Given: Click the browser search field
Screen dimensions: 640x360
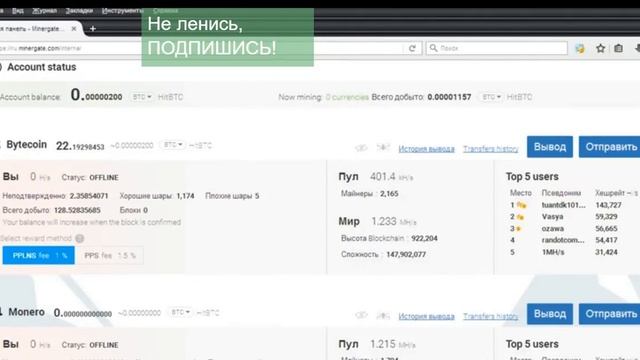Looking at the screenshot, I should [497, 48].
